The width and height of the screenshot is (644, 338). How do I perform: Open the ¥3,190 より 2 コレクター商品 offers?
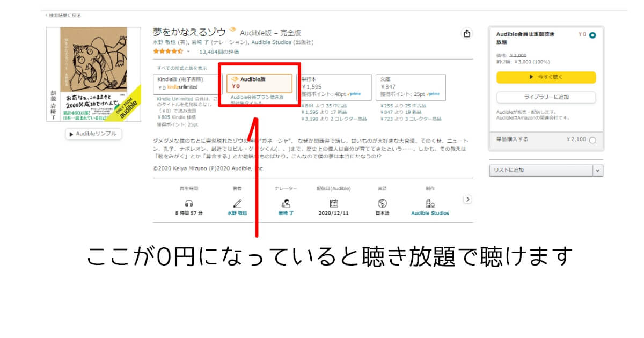pos(333,119)
